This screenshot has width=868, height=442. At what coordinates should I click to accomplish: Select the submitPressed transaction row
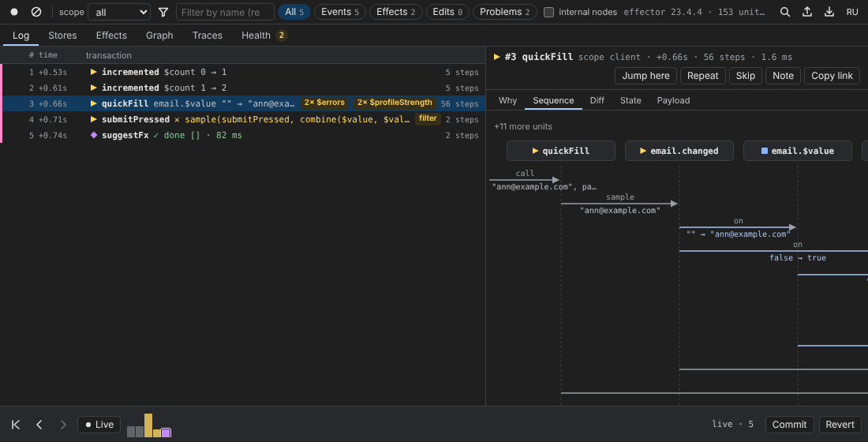pyautogui.click(x=242, y=119)
